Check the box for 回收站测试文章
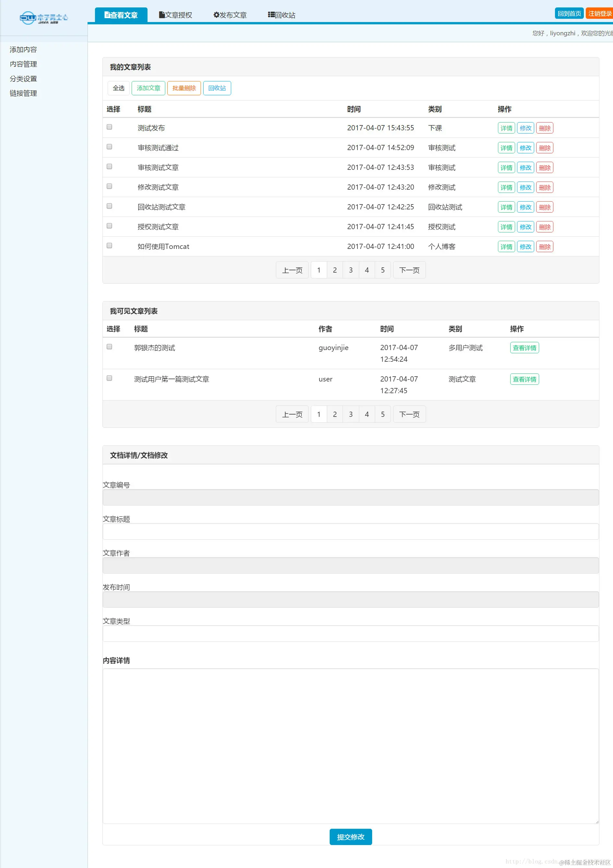 [109, 206]
